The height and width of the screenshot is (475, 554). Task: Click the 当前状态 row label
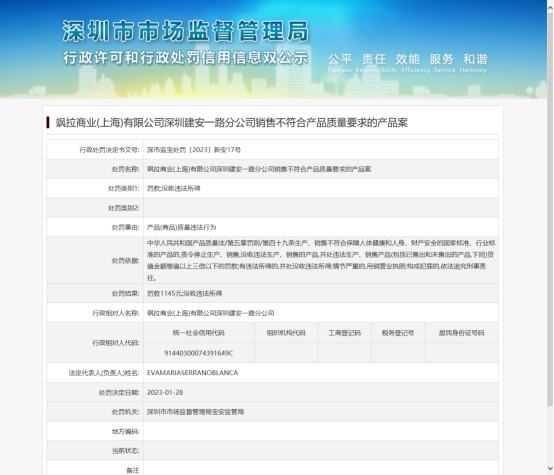pyautogui.click(x=125, y=451)
